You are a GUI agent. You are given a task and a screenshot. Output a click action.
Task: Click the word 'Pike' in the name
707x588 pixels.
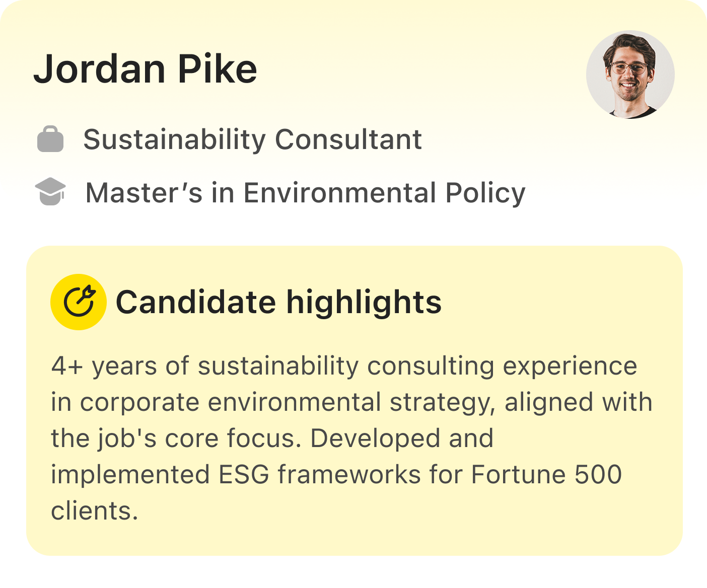217,69
